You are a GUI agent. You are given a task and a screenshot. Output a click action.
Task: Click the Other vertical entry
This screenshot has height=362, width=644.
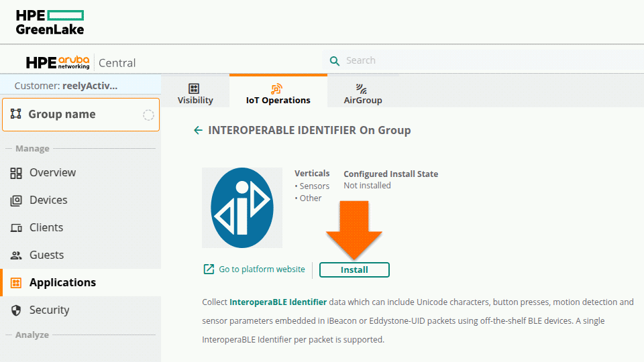coord(311,198)
